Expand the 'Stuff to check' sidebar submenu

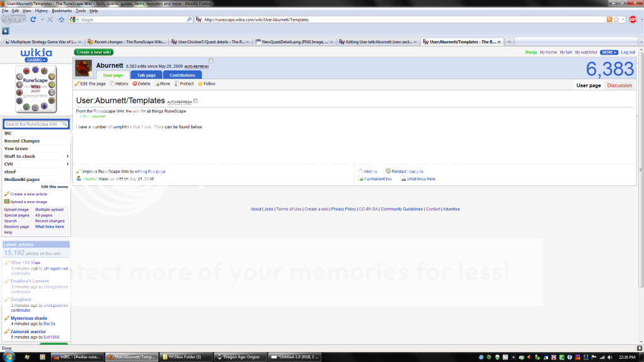click(67, 156)
